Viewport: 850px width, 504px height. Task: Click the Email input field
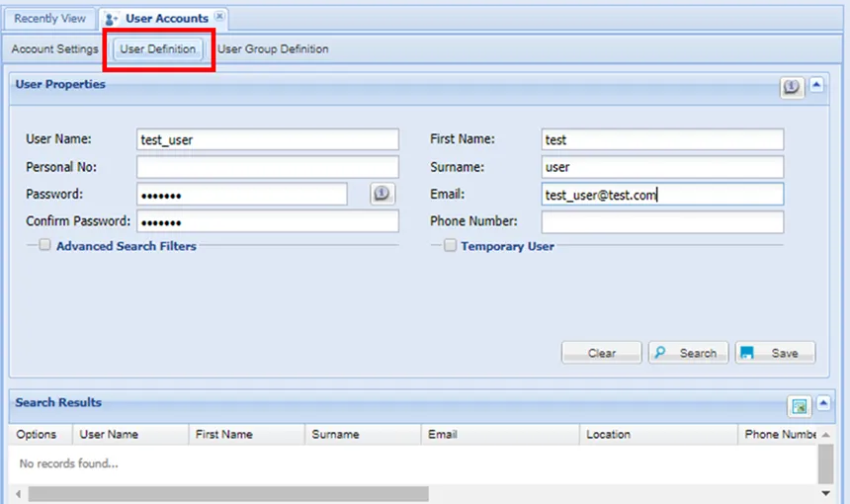click(662, 194)
